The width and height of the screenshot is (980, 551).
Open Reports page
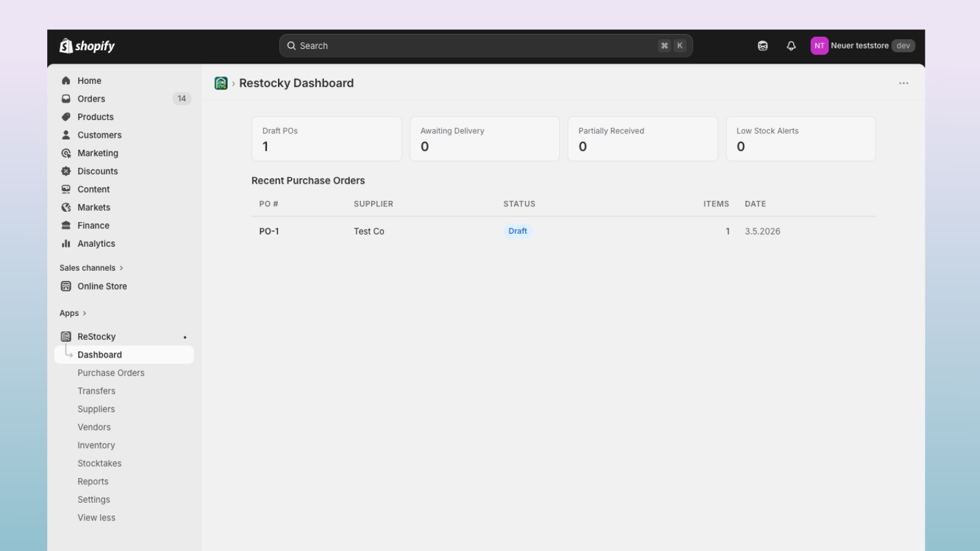(93, 482)
